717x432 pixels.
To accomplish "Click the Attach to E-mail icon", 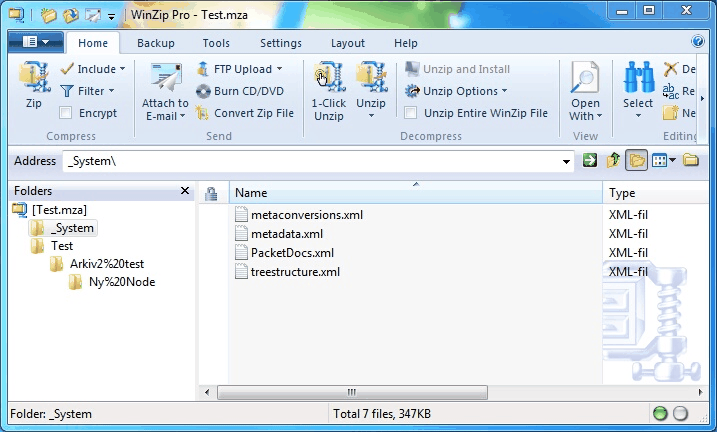I will 165,78.
